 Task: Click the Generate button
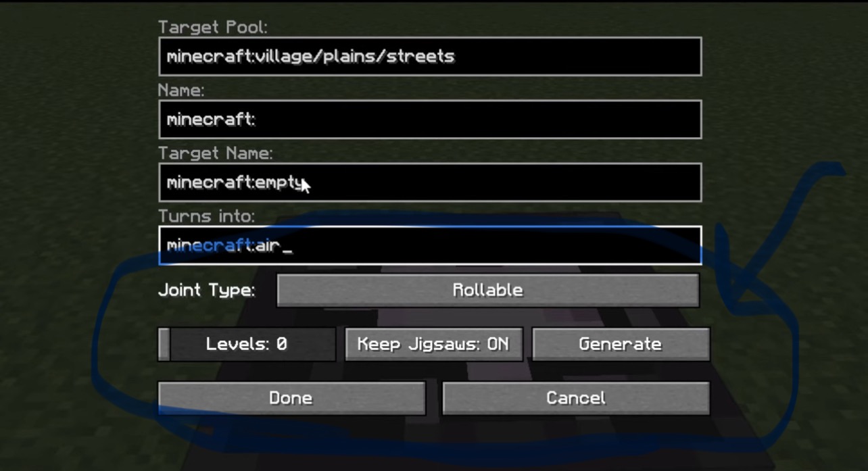[621, 344]
